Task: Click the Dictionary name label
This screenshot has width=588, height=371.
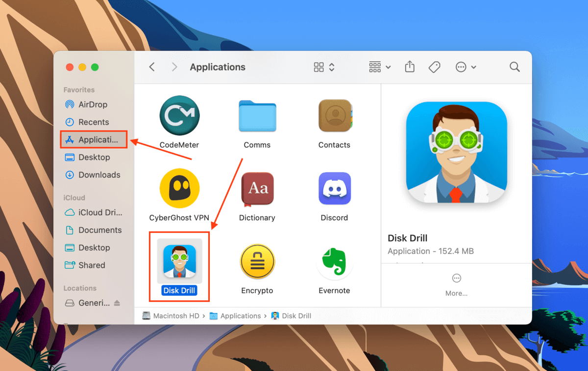Action: point(257,218)
